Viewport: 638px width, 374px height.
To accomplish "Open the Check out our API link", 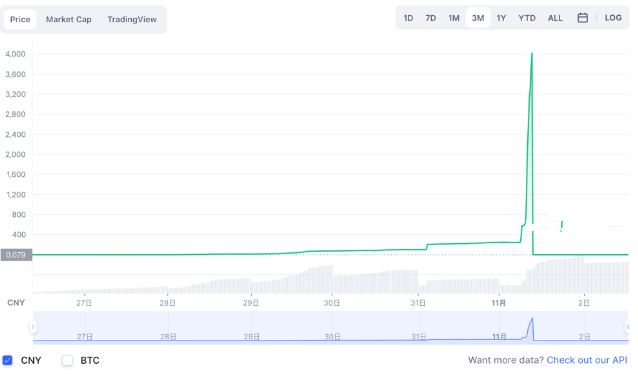I will pos(587,360).
